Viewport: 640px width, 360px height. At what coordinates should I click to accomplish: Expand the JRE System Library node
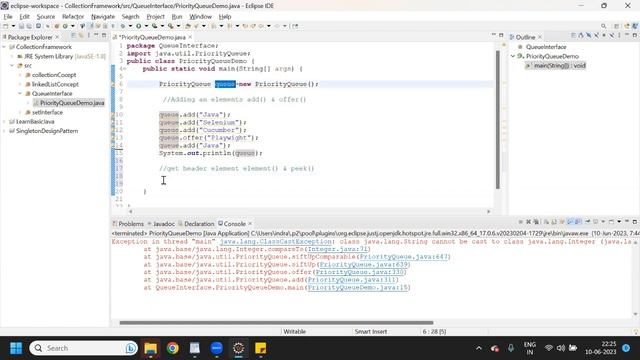click(12, 56)
